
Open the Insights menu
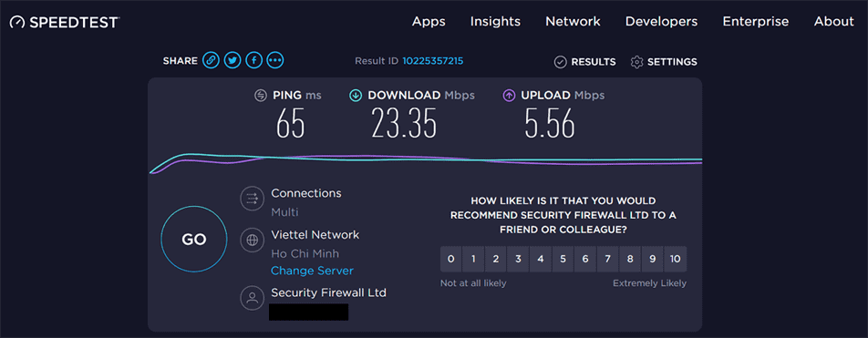[x=495, y=22]
